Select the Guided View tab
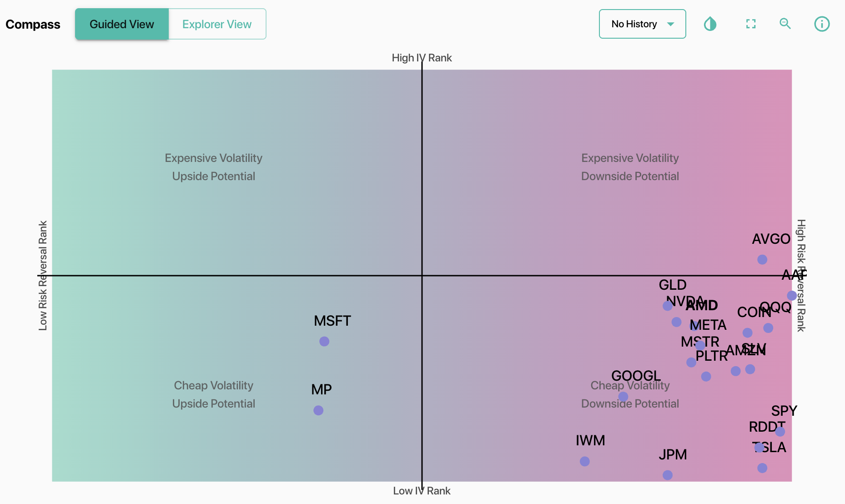The height and width of the screenshot is (504, 845). click(x=122, y=24)
